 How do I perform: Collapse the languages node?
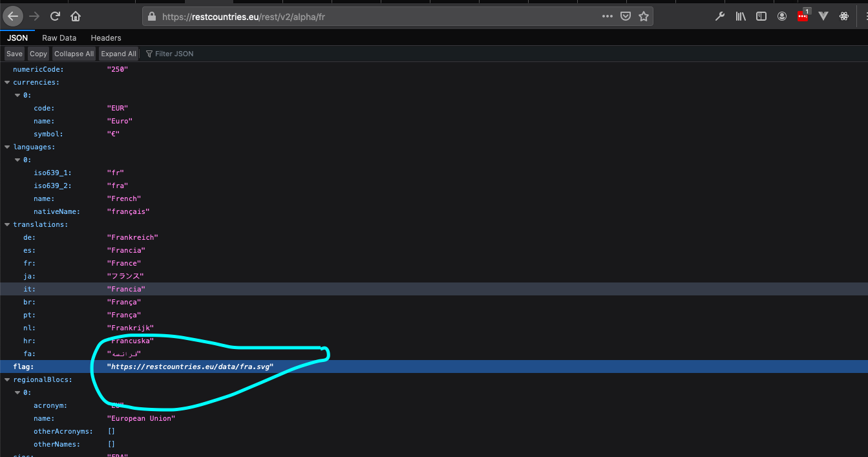(7, 147)
